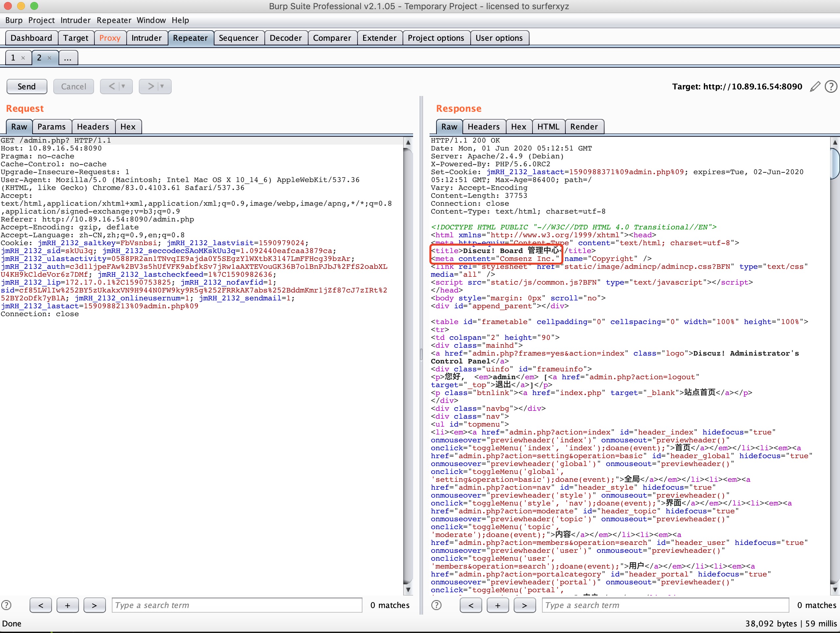Open the history back dropdown arrow
This screenshot has width=840, height=633.
coord(123,86)
